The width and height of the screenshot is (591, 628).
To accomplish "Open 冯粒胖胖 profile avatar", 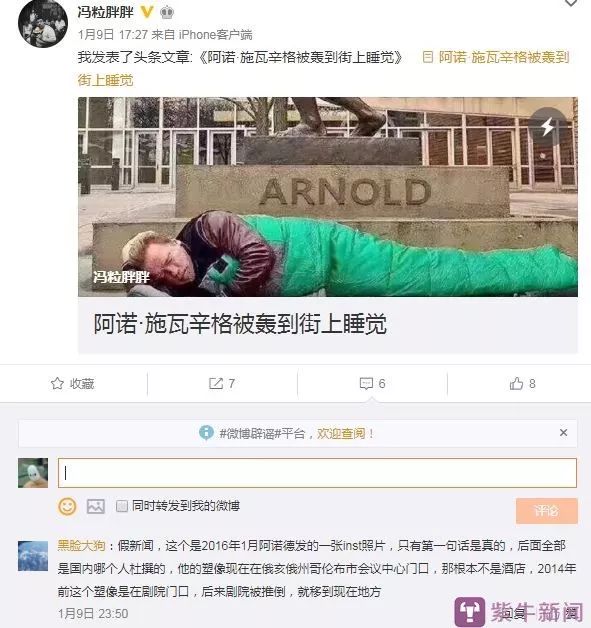I will coord(43,23).
